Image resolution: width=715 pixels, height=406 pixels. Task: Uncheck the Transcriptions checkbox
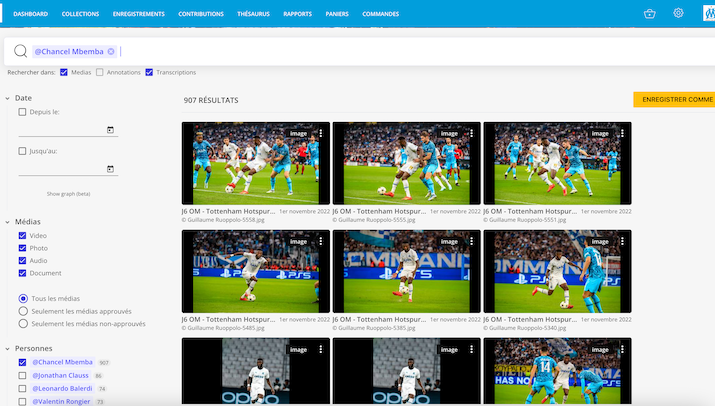[149, 72]
